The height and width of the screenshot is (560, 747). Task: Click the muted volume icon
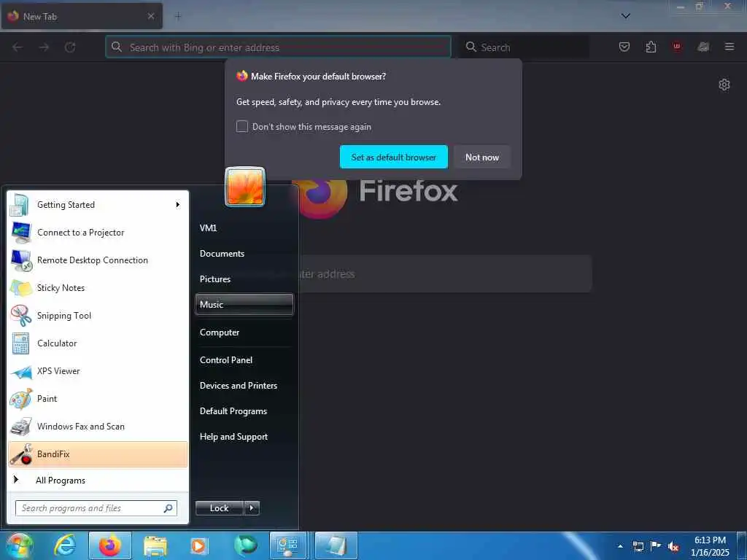(x=673, y=546)
